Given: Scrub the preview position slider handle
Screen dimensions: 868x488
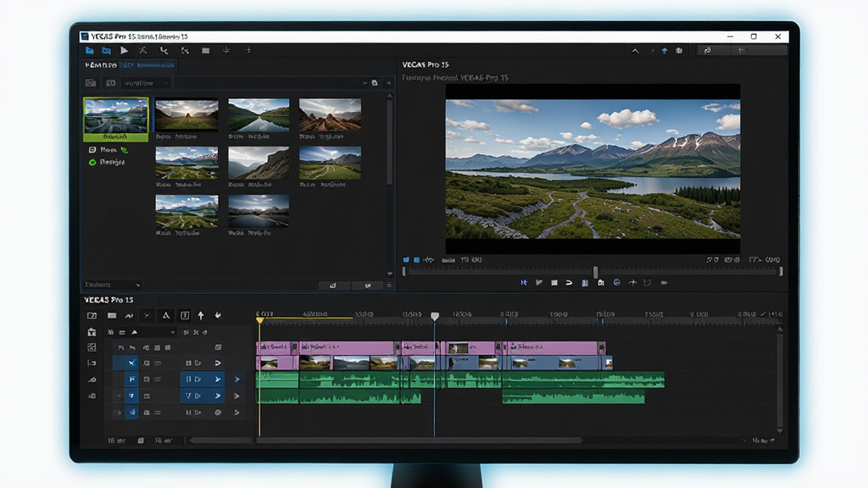Looking at the screenshot, I should click(x=596, y=272).
